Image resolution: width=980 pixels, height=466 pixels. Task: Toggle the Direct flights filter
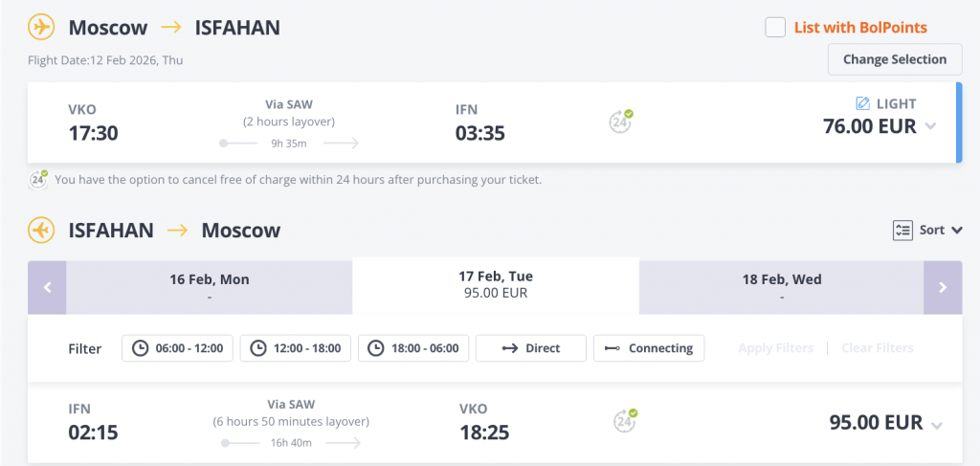[531, 348]
